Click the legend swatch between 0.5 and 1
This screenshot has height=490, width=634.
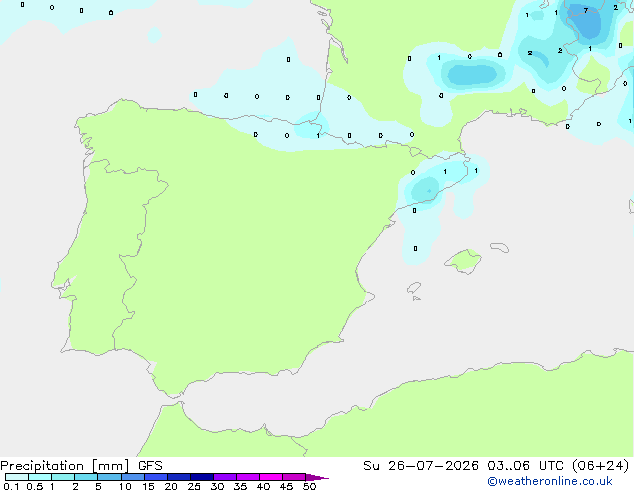click(40, 477)
